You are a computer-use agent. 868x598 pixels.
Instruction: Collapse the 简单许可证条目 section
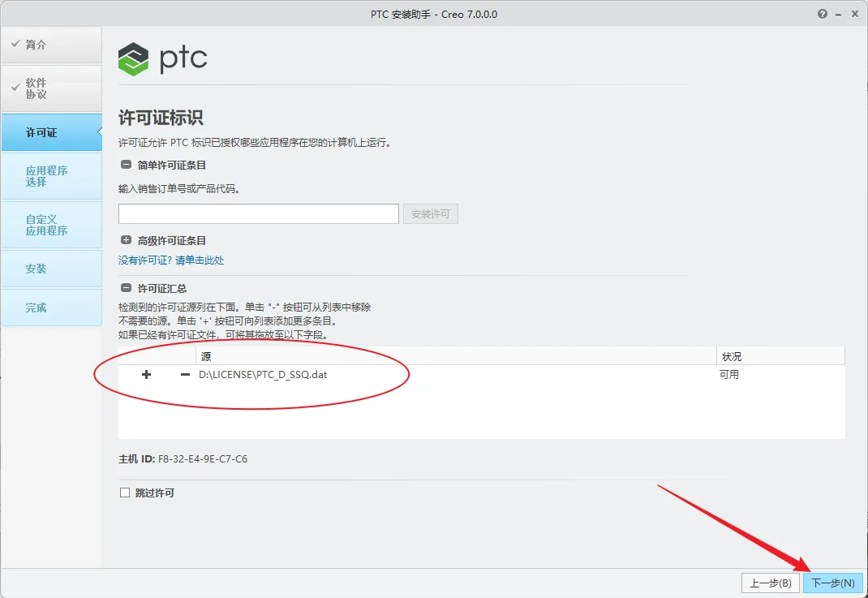pos(126,165)
